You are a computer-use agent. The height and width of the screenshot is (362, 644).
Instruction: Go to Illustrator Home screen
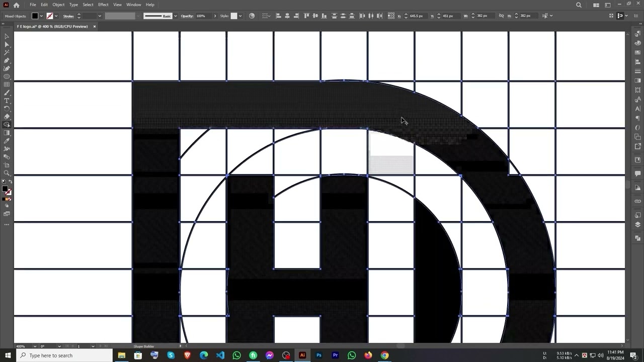point(16,5)
